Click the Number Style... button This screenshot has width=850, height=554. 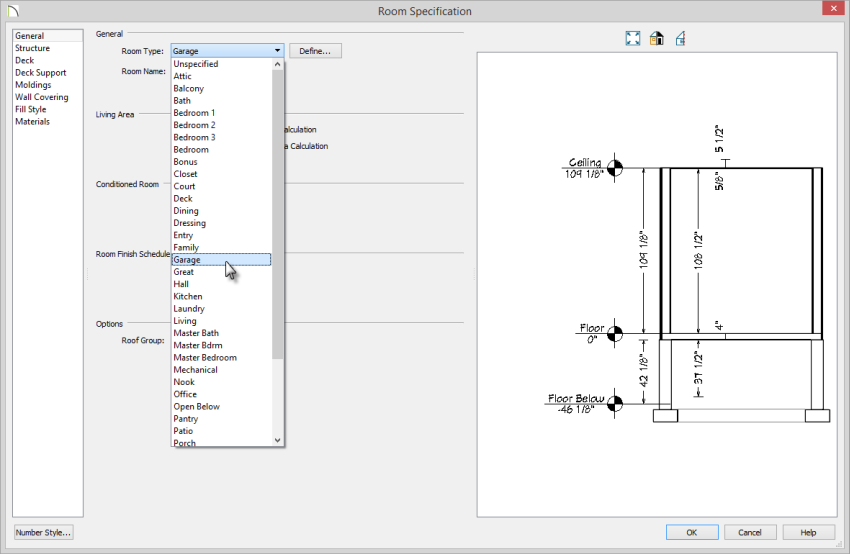click(43, 532)
